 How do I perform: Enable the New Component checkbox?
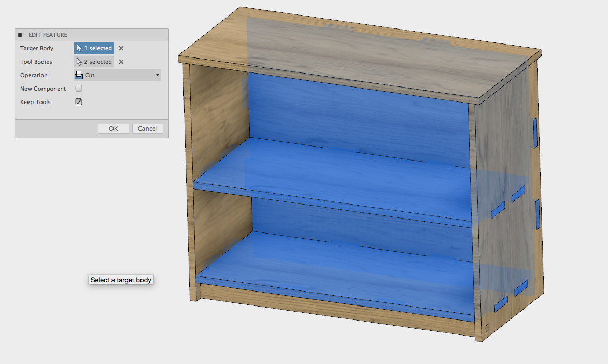78,88
